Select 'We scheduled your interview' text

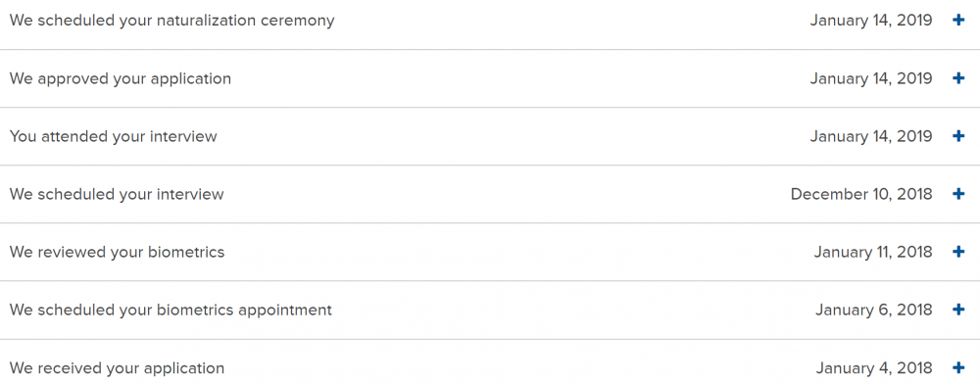(x=117, y=194)
